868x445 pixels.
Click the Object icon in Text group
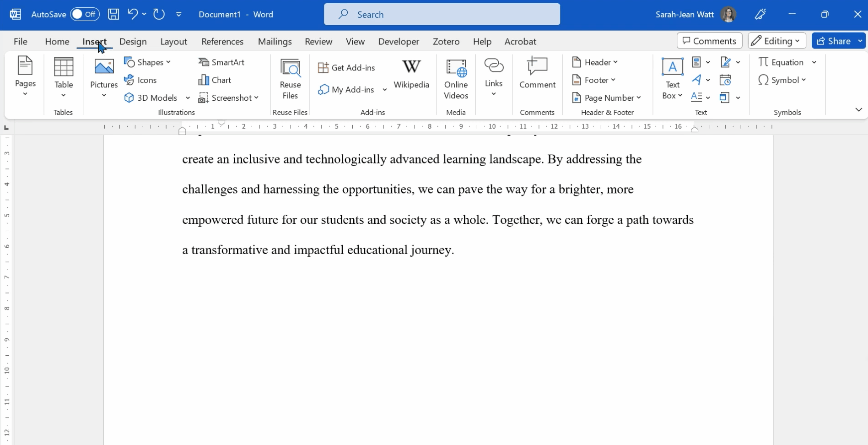[724, 98]
